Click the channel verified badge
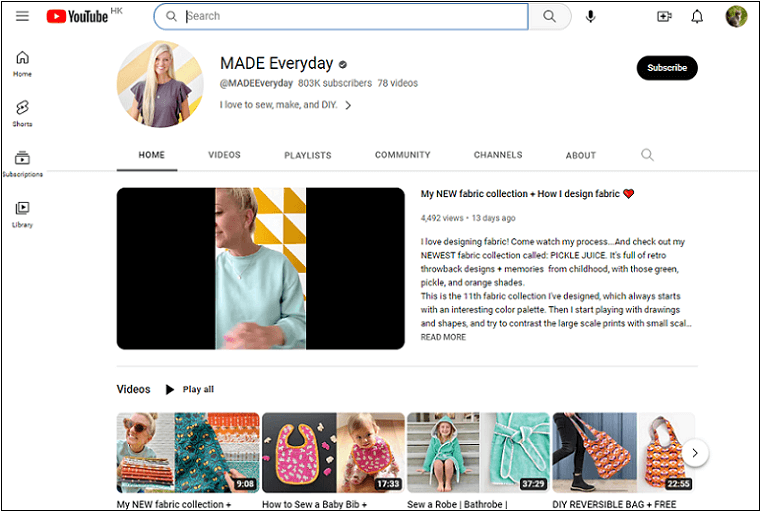The width and height of the screenshot is (761, 512). (343, 64)
